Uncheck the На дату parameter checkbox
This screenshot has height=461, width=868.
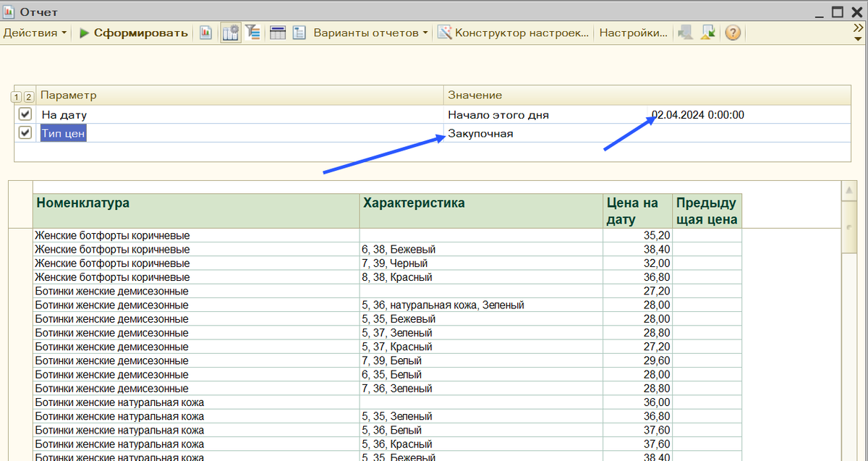click(x=25, y=114)
